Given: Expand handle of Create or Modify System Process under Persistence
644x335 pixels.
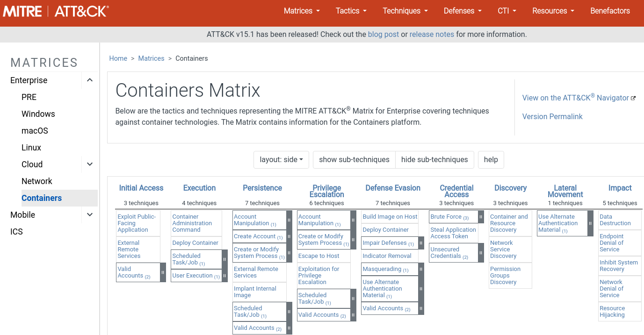Looking at the screenshot, I should (x=289, y=253).
